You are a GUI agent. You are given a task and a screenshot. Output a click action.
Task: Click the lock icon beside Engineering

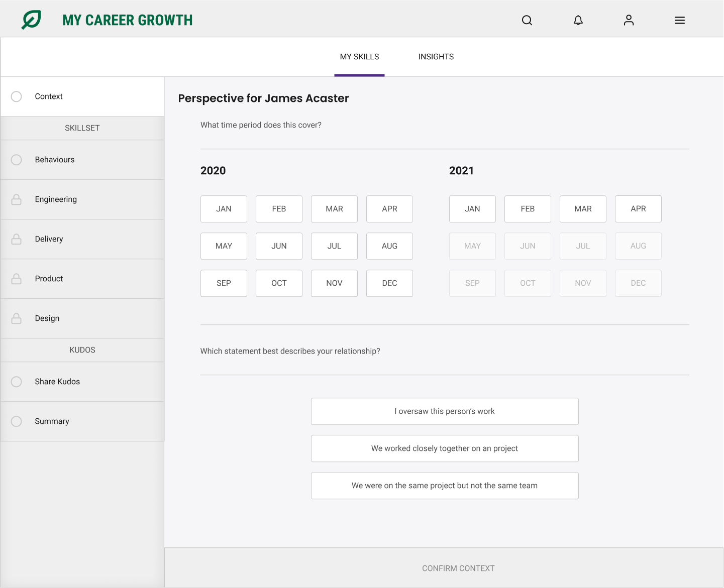coord(17,199)
